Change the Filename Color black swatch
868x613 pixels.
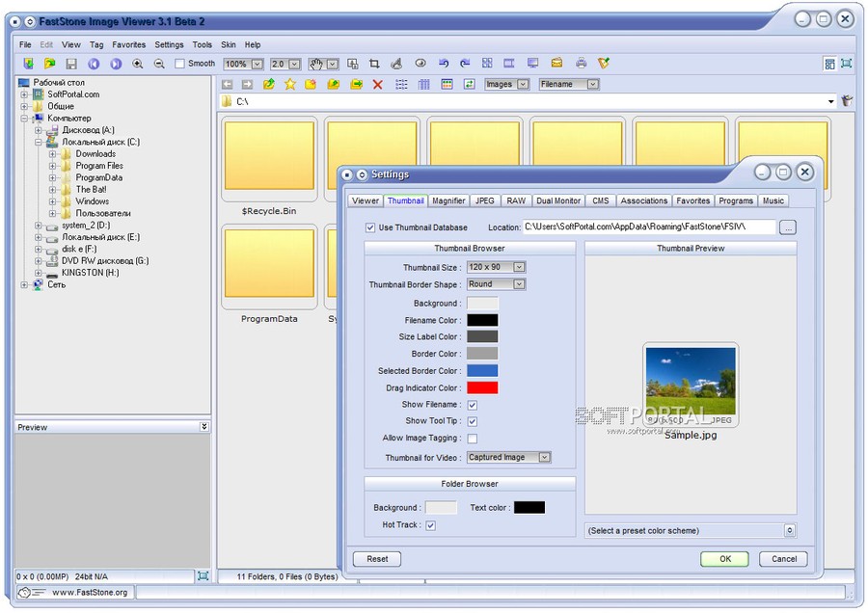tap(482, 320)
